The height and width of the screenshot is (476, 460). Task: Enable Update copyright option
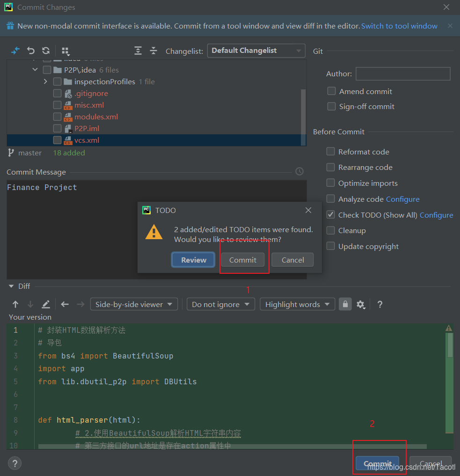[330, 246]
